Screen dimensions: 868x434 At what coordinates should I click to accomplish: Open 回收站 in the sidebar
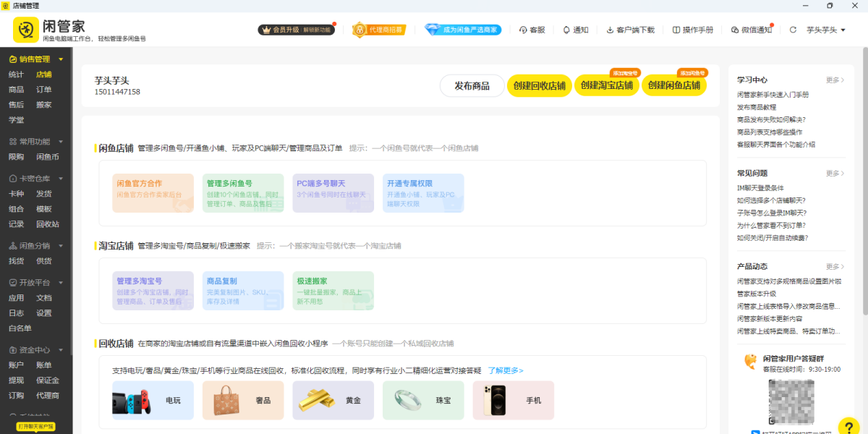[48, 224]
